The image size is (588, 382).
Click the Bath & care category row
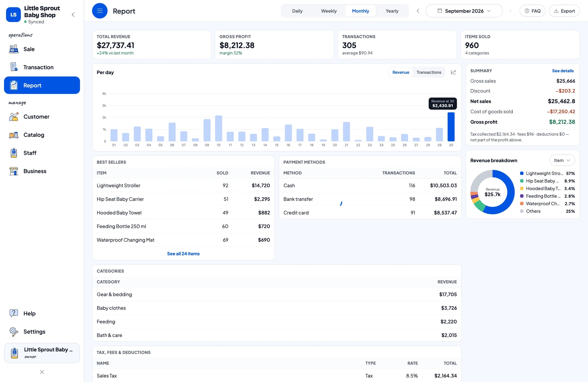click(277, 335)
